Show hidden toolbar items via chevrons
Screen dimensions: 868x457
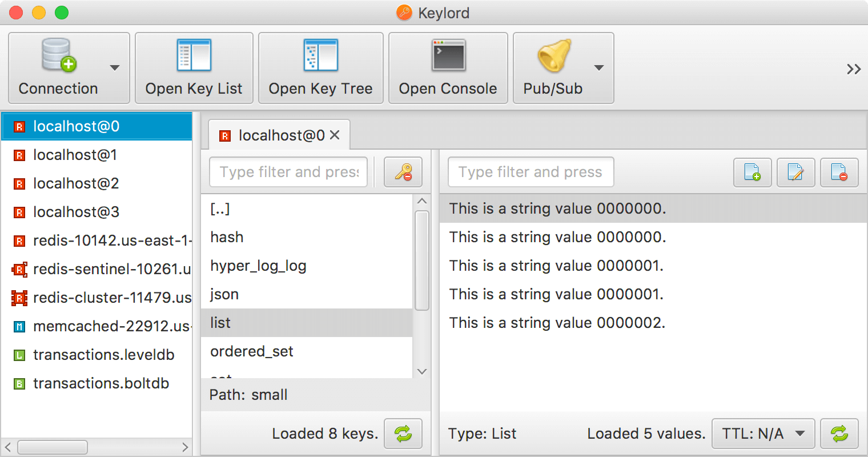click(x=854, y=69)
